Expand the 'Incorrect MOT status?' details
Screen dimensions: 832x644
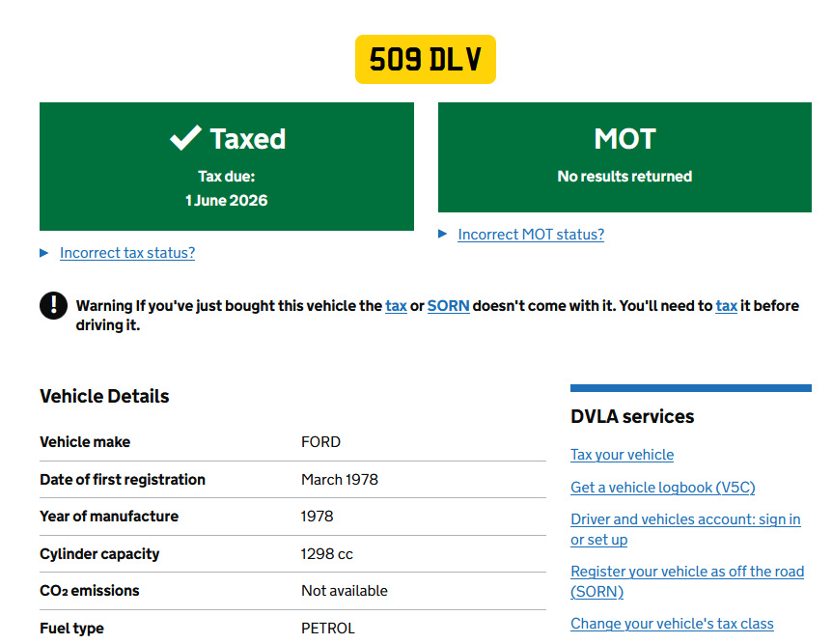(530, 235)
